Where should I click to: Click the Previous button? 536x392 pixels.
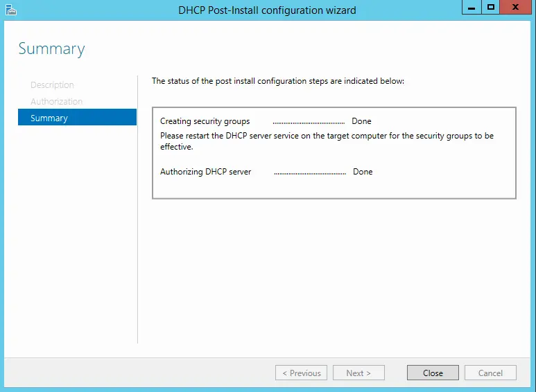302,373
